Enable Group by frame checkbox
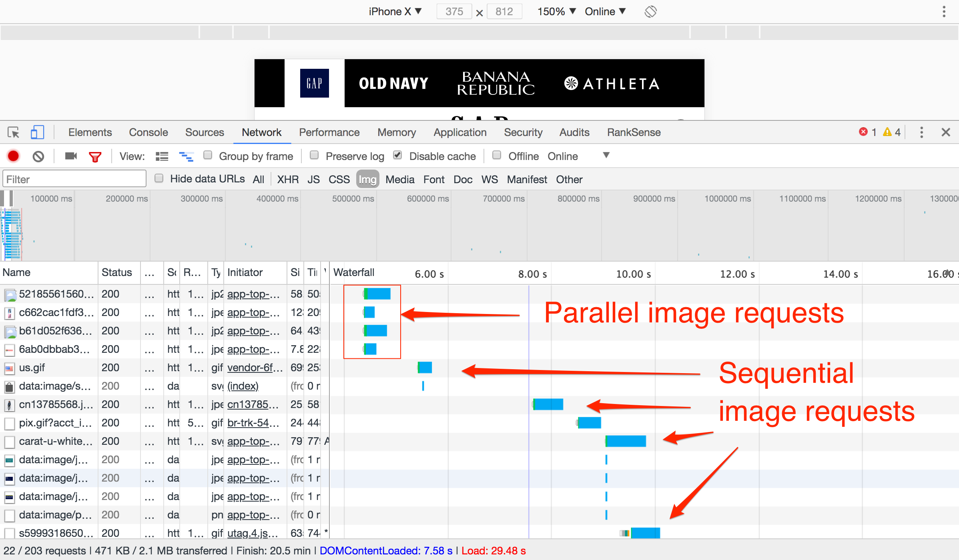The height and width of the screenshot is (560, 959). pyautogui.click(x=207, y=155)
